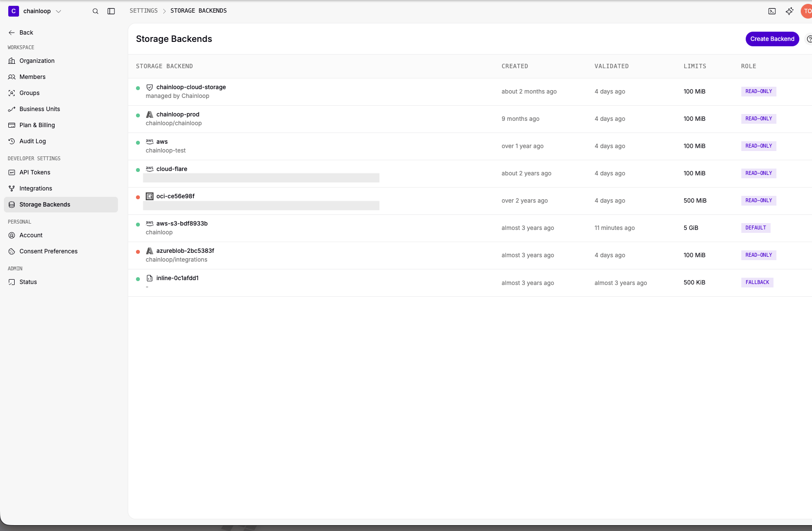Open the azureblob-2bc5383f backend

(x=185, y=251)
